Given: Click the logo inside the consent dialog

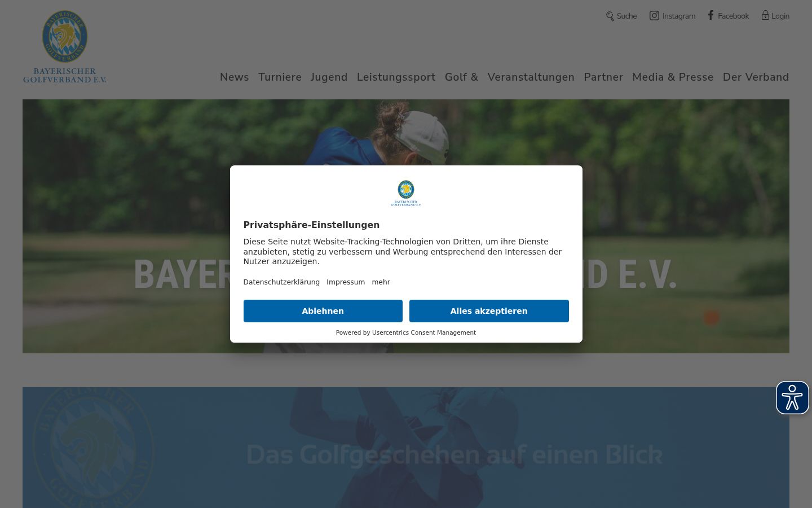Looking at the screenshot, I should coord(406,193).
